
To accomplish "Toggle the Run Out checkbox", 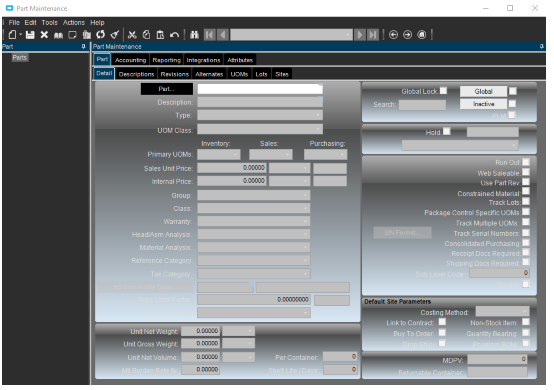I will click(x=526, y=162).
